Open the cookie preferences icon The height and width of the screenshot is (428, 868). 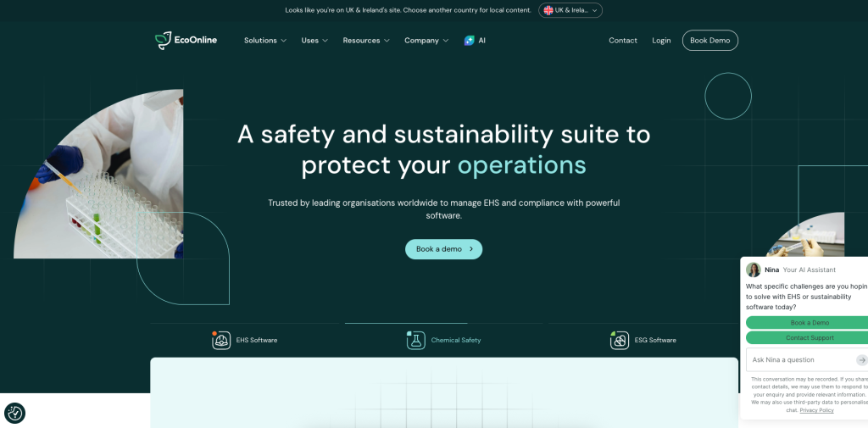coord(15,413)
